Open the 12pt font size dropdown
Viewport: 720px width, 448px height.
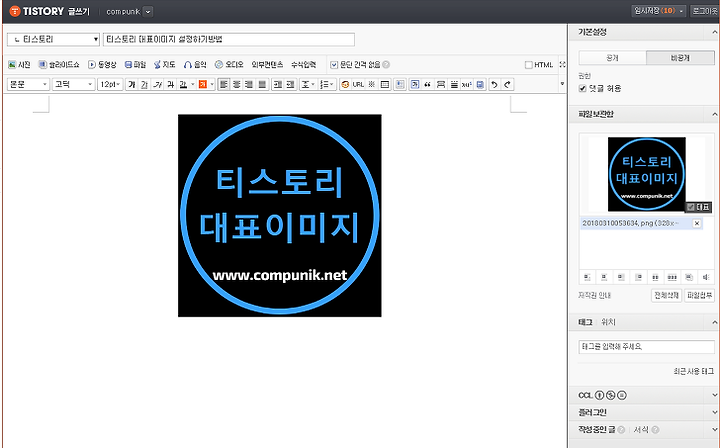(110, 84)
